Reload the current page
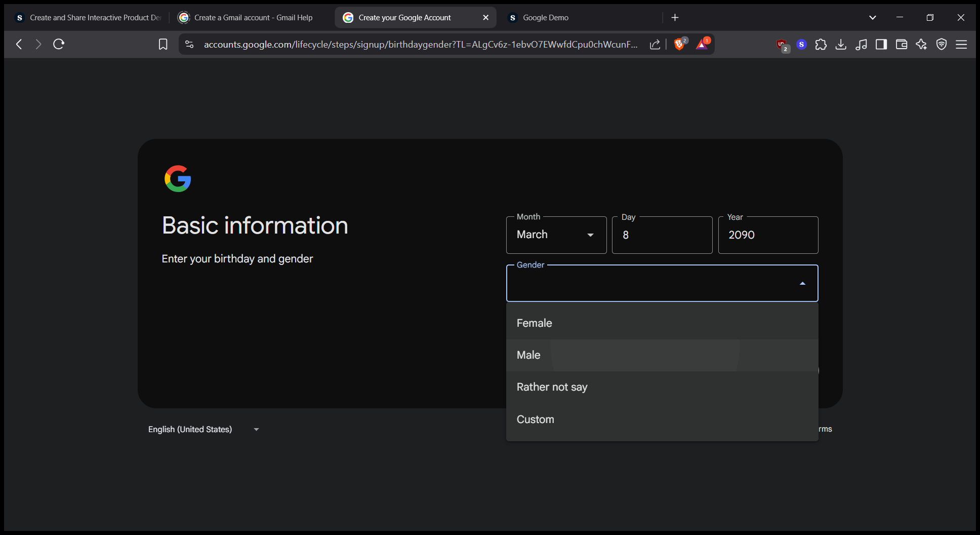The width and height of the screenshot is (980, 535). click(59, 44)
